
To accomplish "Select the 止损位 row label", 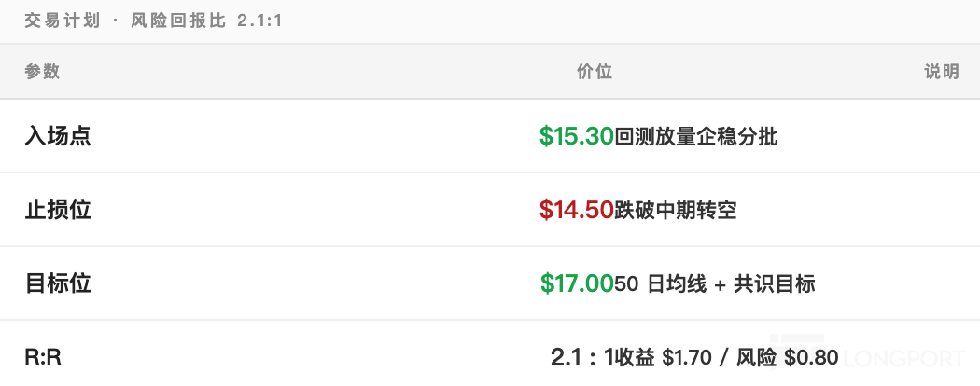I will [58, 209].
